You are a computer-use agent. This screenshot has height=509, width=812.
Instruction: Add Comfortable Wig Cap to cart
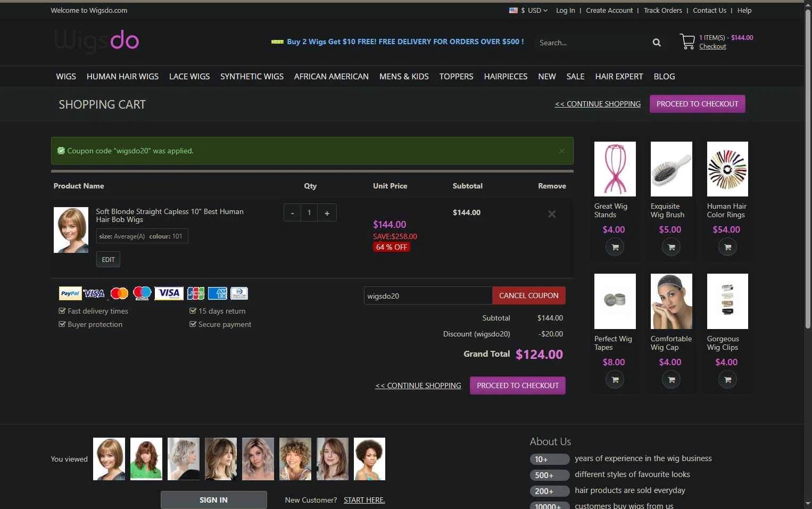point(671,380)
